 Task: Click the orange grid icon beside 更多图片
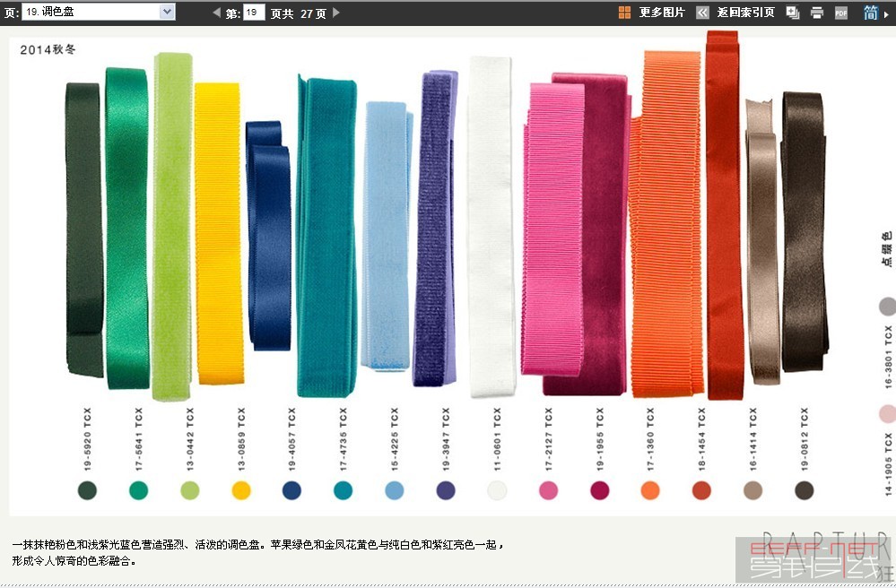[x=622, y=13]
